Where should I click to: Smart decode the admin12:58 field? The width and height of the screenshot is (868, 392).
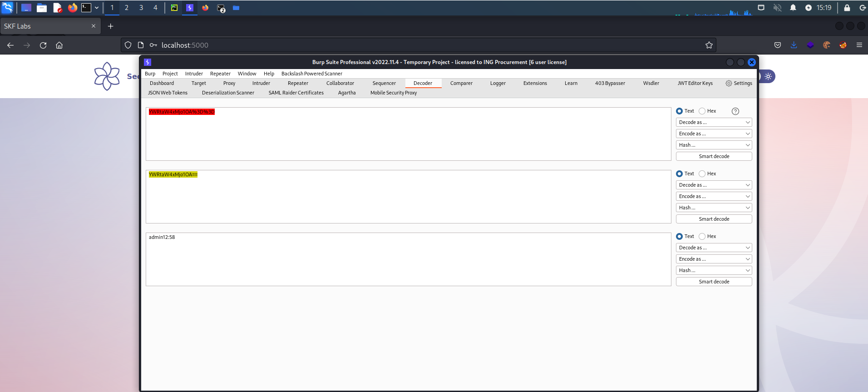714,282
